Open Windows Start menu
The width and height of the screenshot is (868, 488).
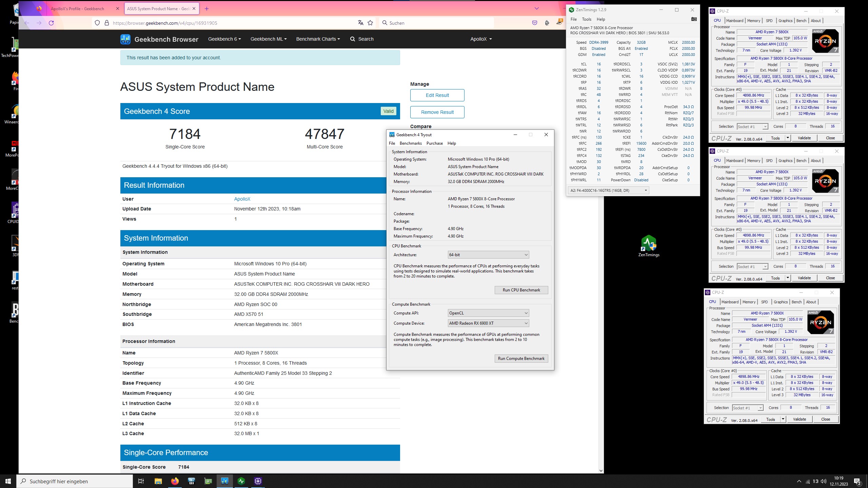point(8,481)
